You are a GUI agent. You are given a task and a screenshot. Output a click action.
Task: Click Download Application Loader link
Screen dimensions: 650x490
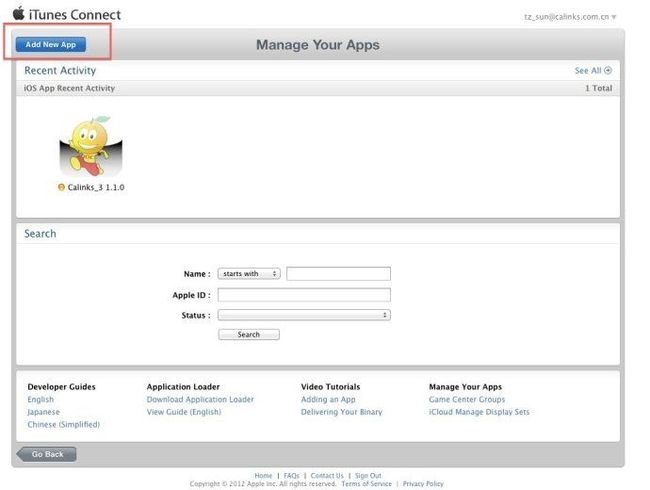pyautogui.click(x=200, y=399)
